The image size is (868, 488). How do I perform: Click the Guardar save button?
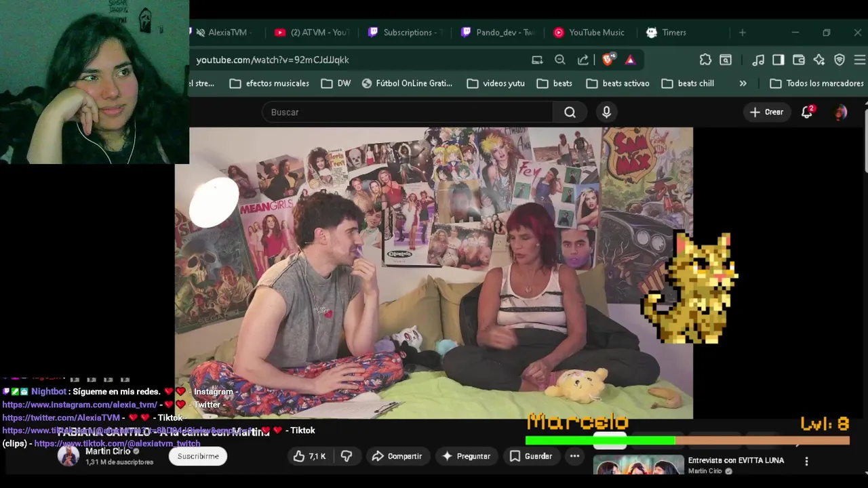(531, 456)
